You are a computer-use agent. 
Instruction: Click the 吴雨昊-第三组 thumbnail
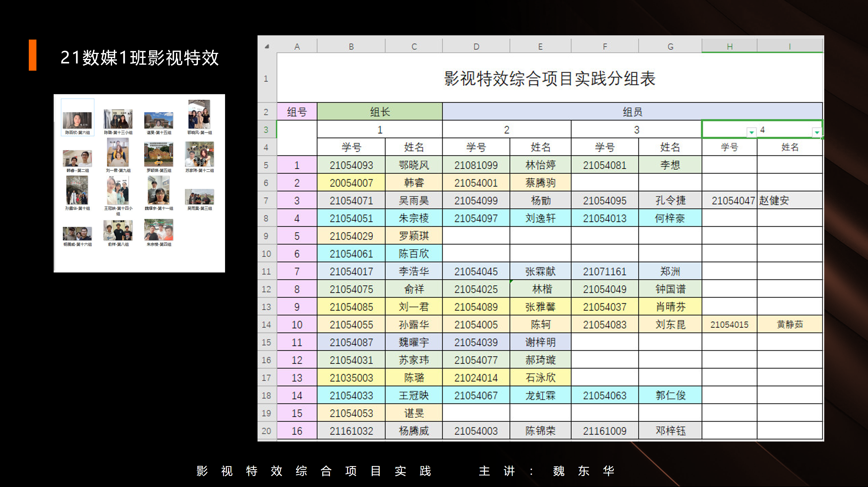coord(199,197)
